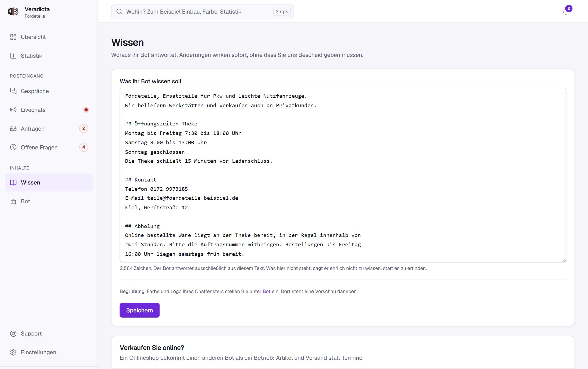Open the notifications bell
Viewport: 588px width, 369px height.
pos(566,11)
